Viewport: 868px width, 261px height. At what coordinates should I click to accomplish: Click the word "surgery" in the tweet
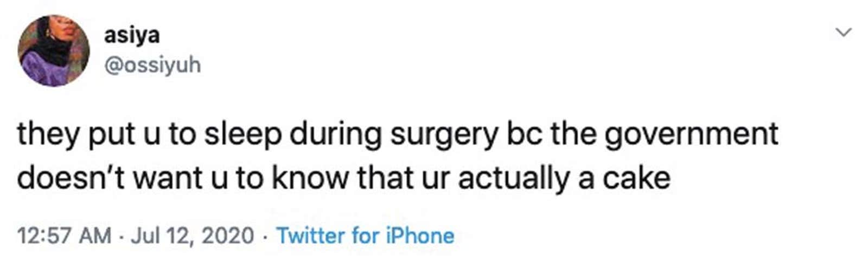444,134
